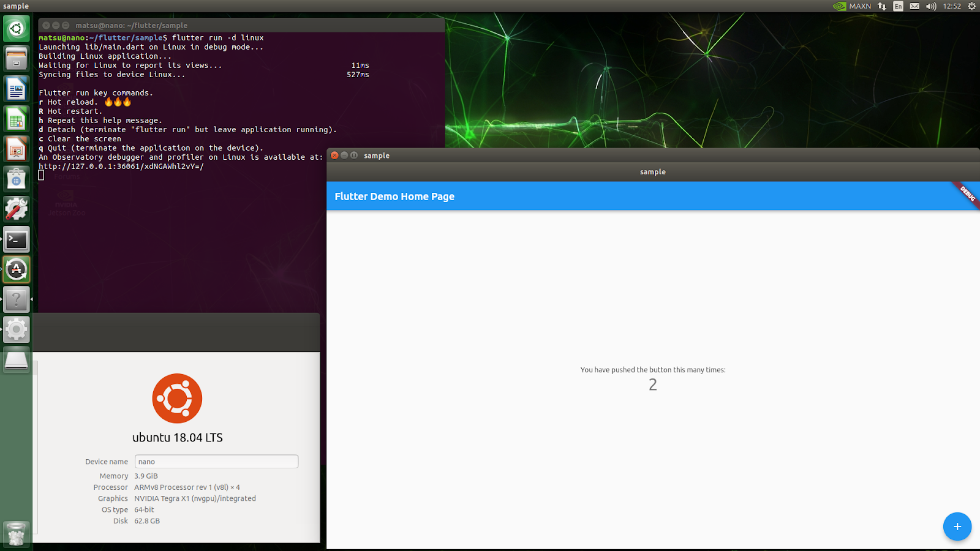Toggle the En keyboard layout indicator

point(898,6)
